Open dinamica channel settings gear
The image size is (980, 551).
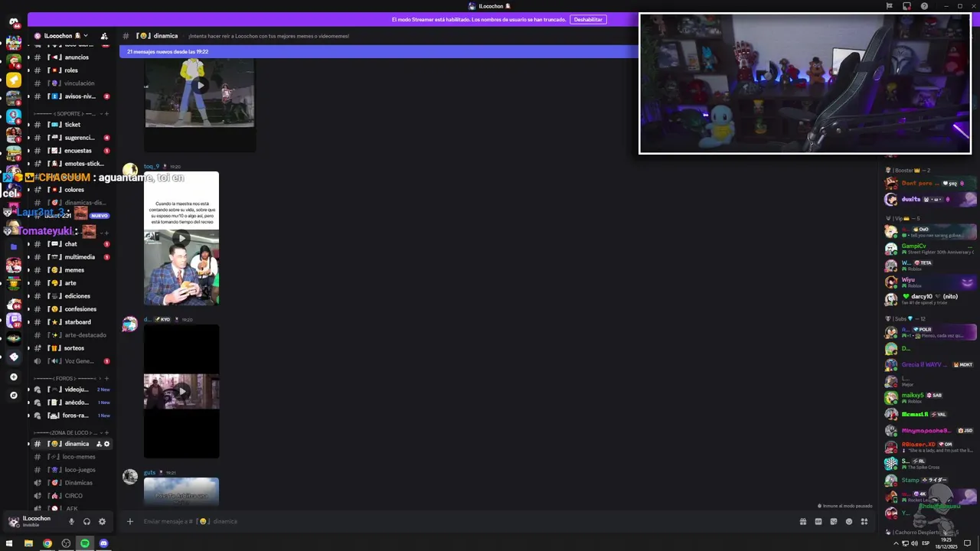pos(106,444)
